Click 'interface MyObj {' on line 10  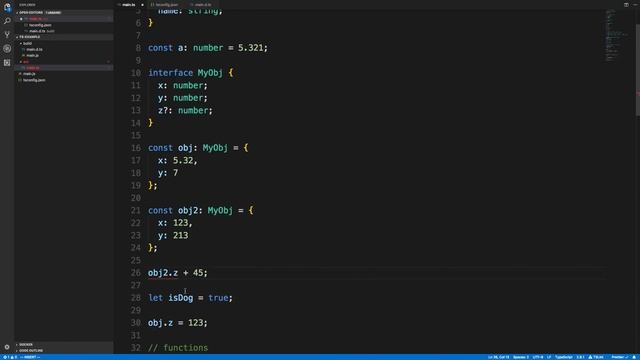coord(191,73)
